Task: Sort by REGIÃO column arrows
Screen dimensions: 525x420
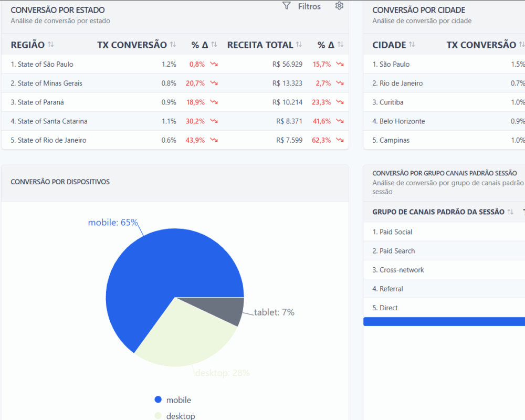Action: coord(50,44)
